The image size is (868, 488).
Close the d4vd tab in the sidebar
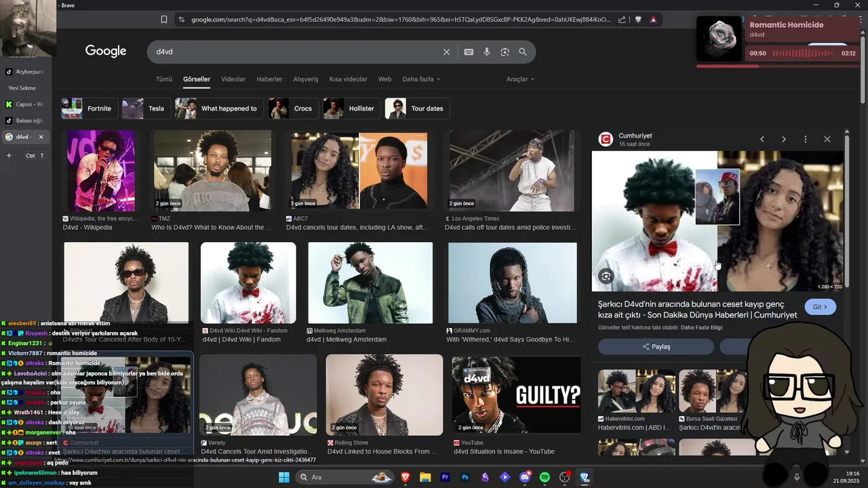click(41, 137)
